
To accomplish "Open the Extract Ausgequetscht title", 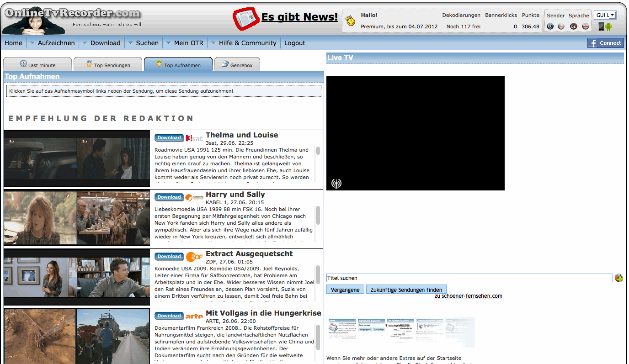I will (249, 254).
